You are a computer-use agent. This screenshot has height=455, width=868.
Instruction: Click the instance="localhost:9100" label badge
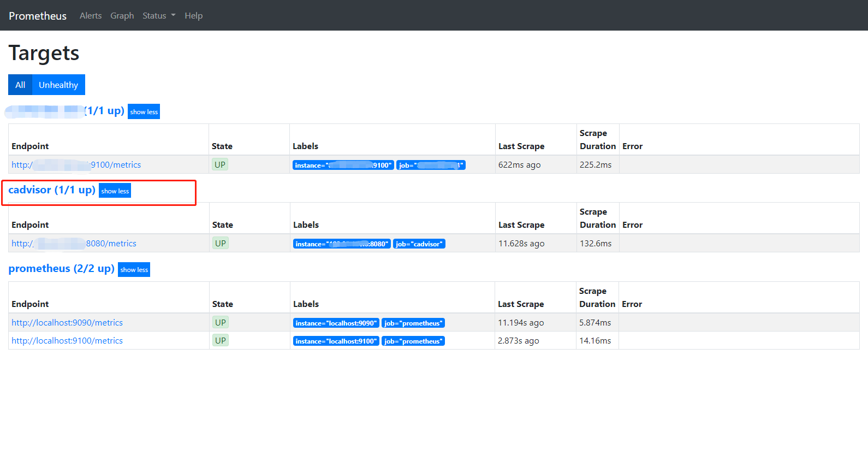click(336, 341)
